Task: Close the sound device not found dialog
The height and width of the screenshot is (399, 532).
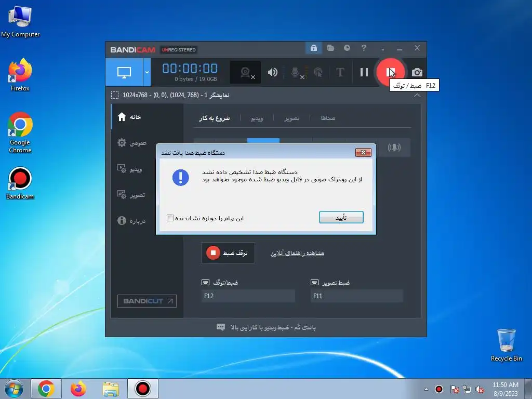Action: (x=363, y=152)
